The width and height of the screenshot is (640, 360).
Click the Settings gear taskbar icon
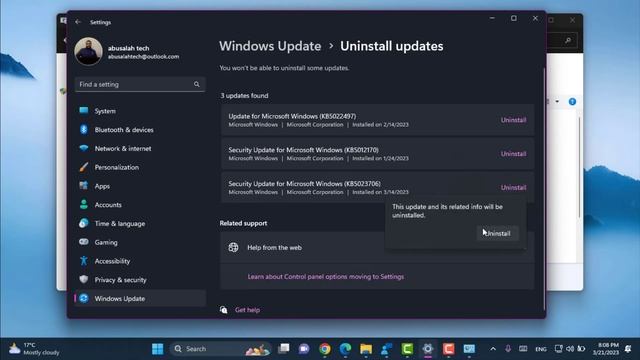point(427,349)
